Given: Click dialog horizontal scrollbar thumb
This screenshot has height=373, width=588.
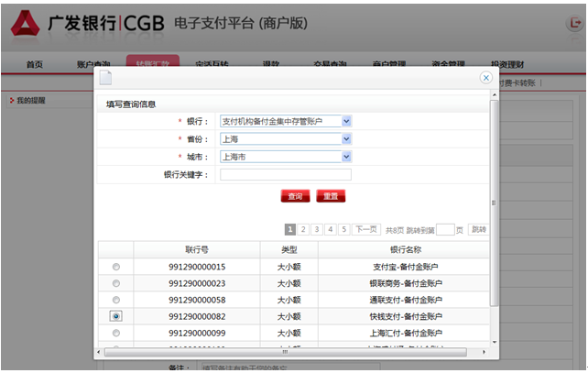Looking at the screenshot, I should 286,352.
